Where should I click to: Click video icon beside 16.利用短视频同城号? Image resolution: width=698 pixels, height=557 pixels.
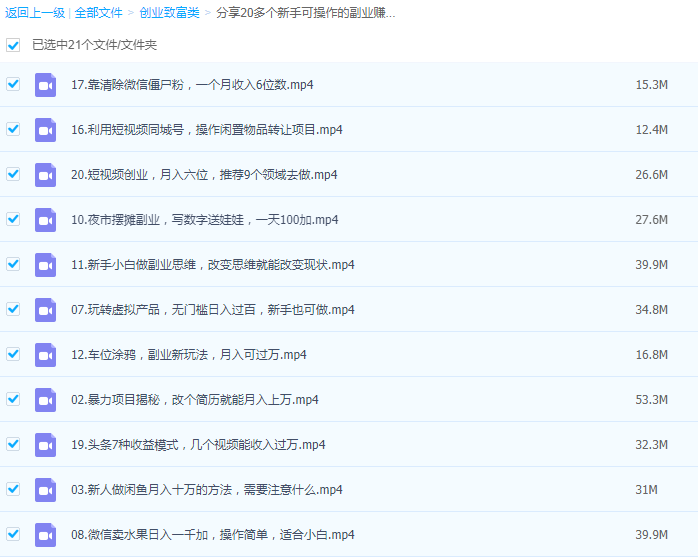[x=45, y=130]
